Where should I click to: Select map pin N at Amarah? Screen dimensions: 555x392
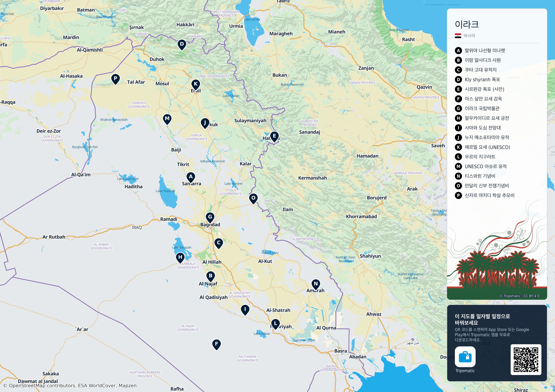point(316,284)
